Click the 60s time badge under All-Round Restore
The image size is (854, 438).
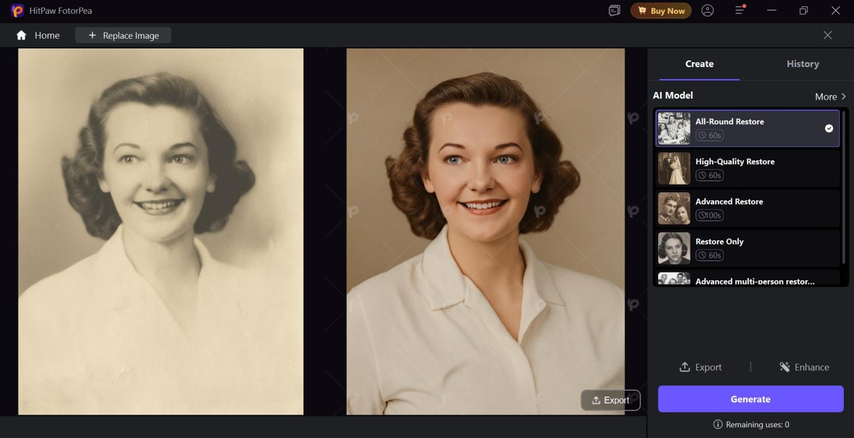pos(710,135)
